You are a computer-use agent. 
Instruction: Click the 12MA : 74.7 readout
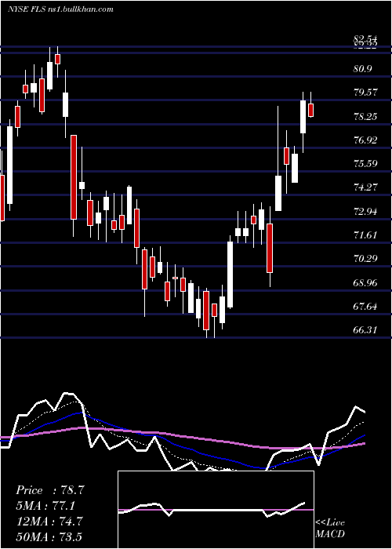(x=49, y=521)
